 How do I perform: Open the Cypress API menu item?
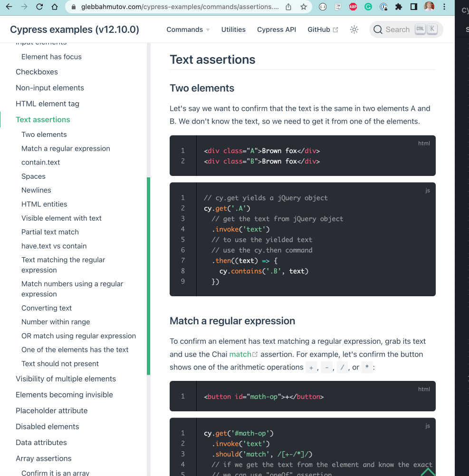277,29
